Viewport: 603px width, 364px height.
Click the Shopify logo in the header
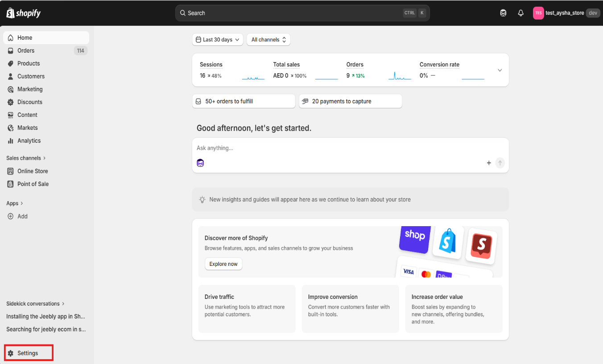24,13
